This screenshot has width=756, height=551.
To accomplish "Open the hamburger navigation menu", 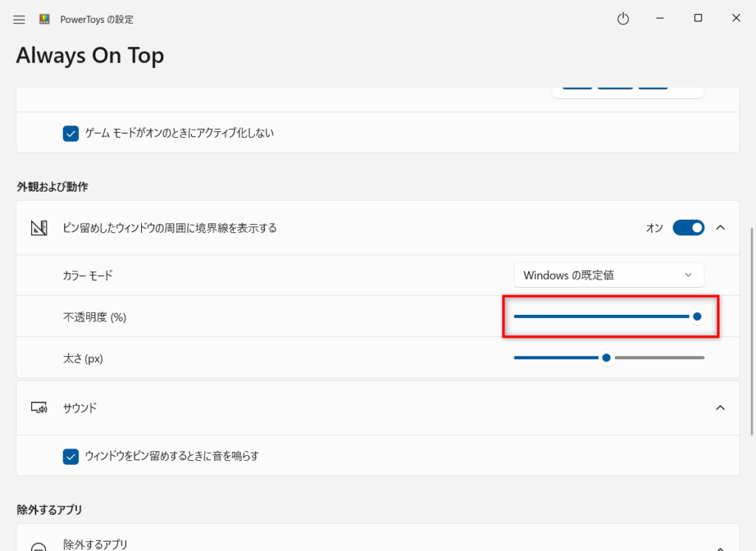I will tap(18, 20).
